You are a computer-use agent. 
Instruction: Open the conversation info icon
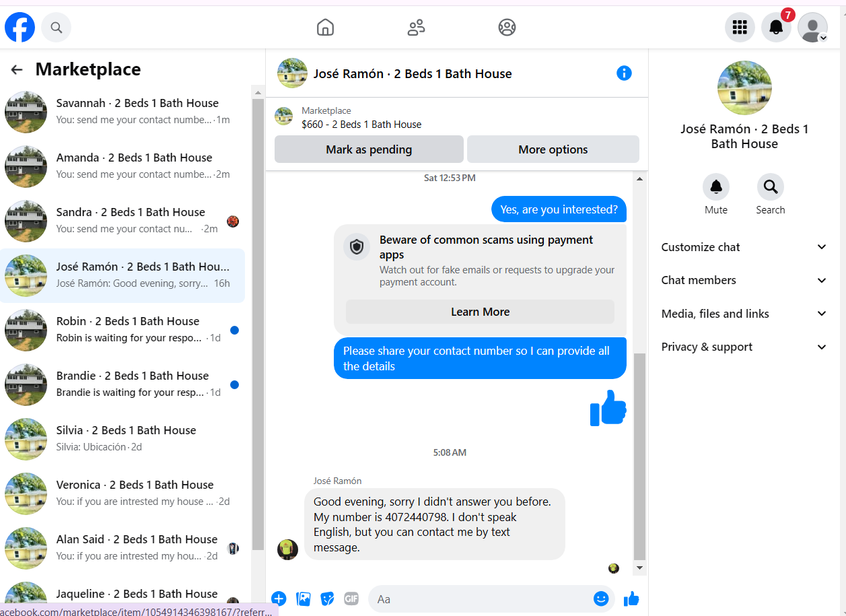pyautogui.click(x=624, y=73)
